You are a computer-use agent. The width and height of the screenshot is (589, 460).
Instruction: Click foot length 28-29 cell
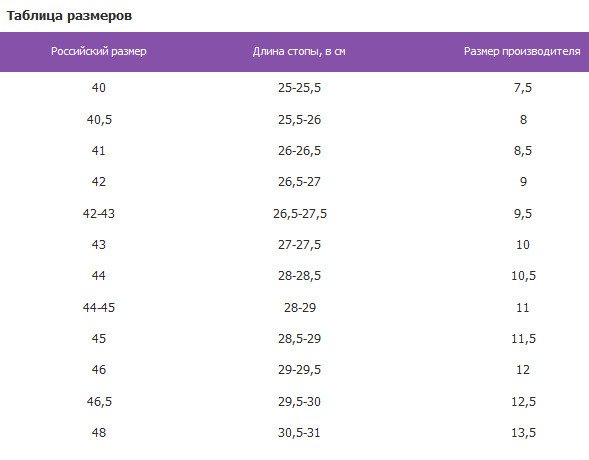(x=300, y=308)
